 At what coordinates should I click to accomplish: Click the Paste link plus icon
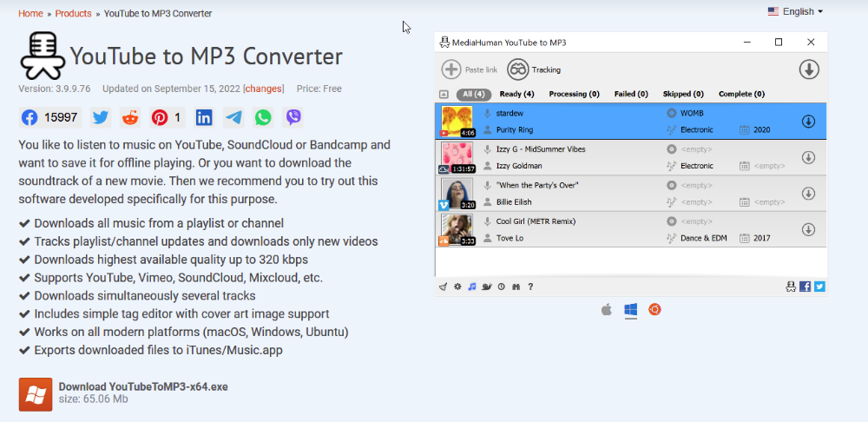click(x=451, y=69)
